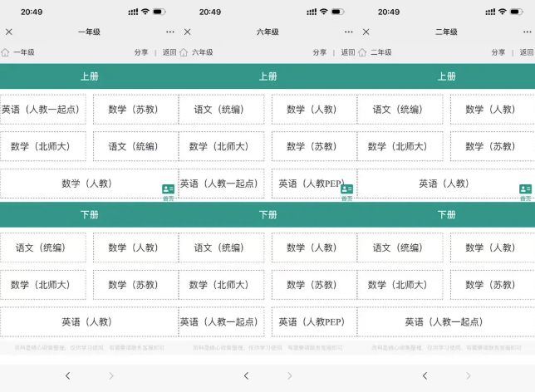Screen dimensions: 535x392
Task: Open 语文(统编) in 六年级 下册
Action: click(222, 247)
